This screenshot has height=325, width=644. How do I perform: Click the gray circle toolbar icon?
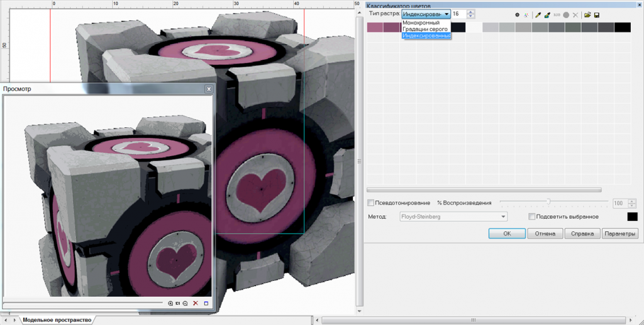(566, 15)
